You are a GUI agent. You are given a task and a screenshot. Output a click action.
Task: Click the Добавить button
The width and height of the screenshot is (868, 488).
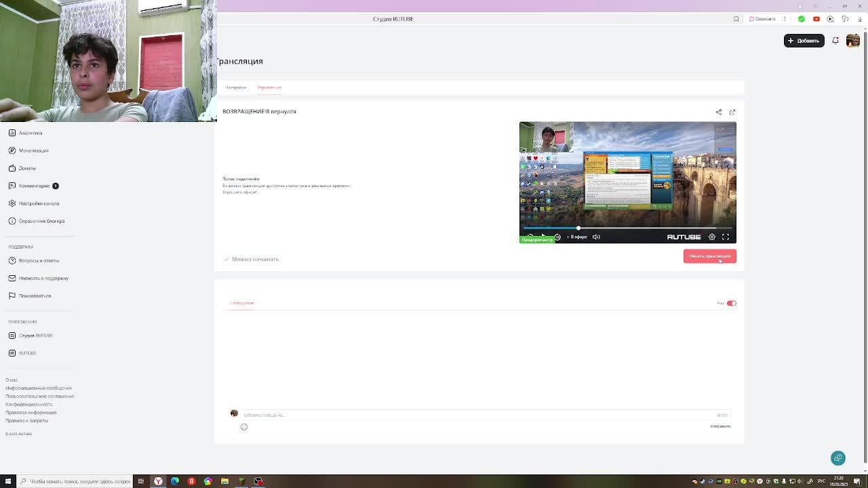click(804, 41)
